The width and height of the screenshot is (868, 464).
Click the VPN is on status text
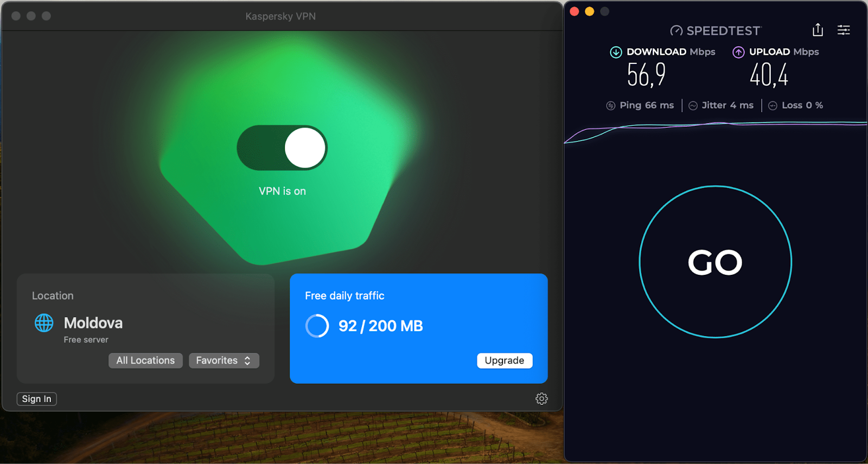pos(282,191)
